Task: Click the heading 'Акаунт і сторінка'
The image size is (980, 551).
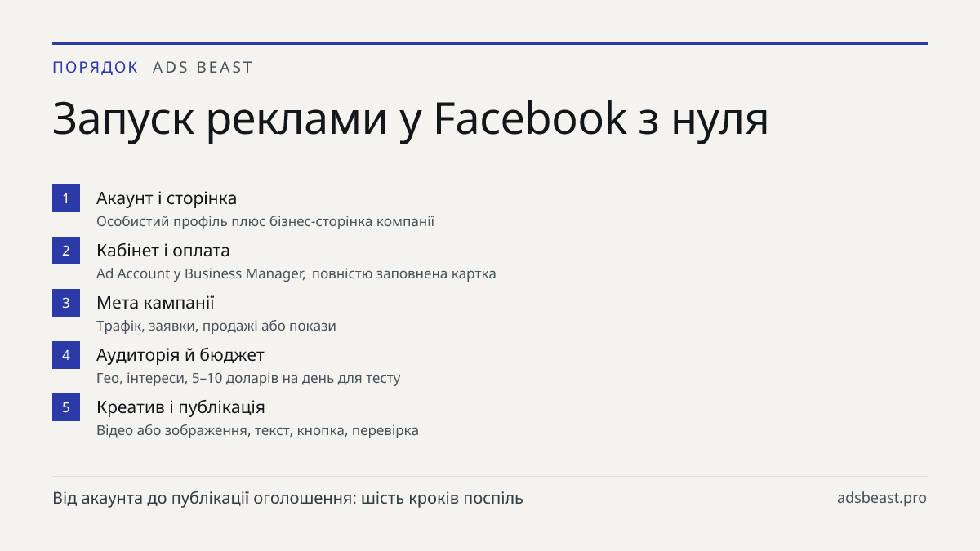Action: pos(167,198)
